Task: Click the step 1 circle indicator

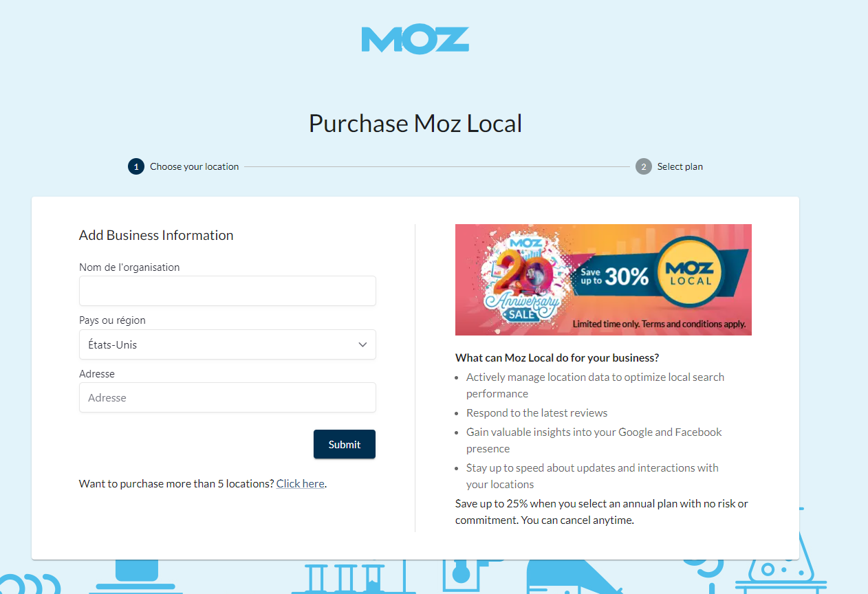Action: pyautogui.click(x=136, y=166)
